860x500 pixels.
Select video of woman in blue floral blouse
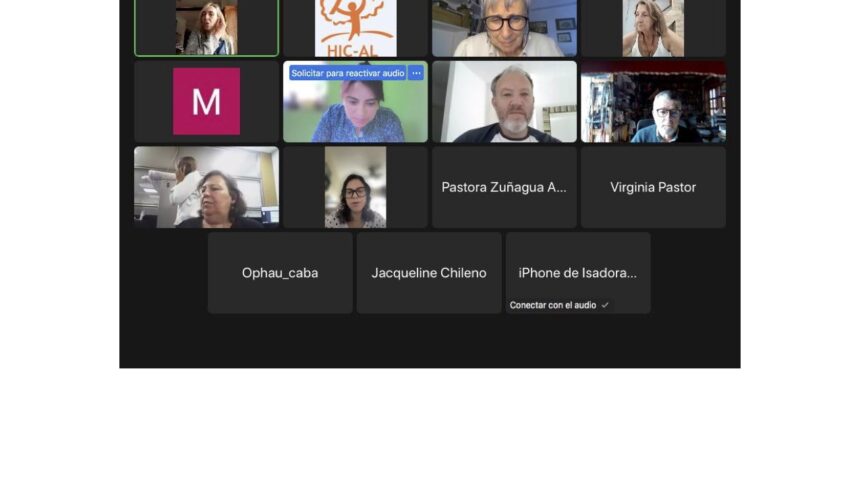pos(355,101)
